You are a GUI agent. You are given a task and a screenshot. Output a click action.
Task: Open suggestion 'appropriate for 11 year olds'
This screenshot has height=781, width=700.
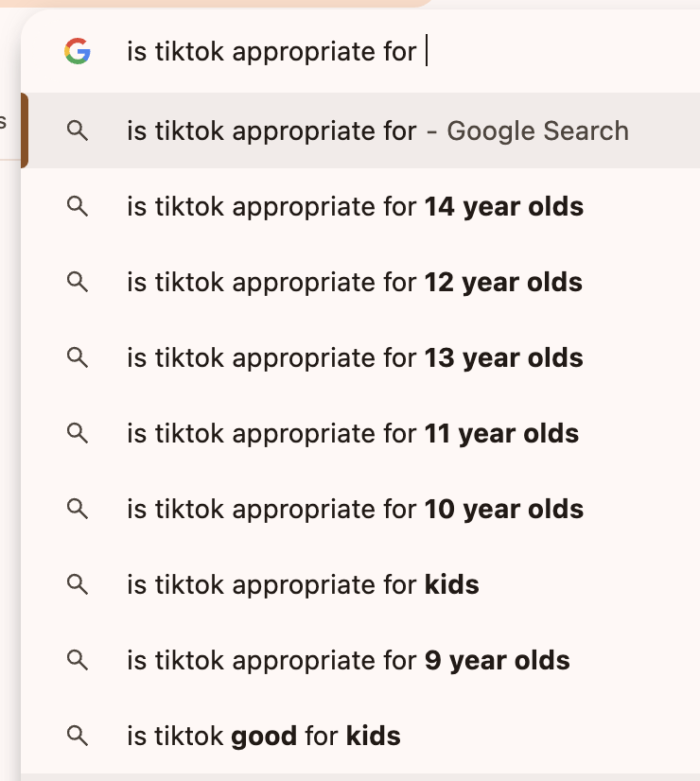(353, 434)
